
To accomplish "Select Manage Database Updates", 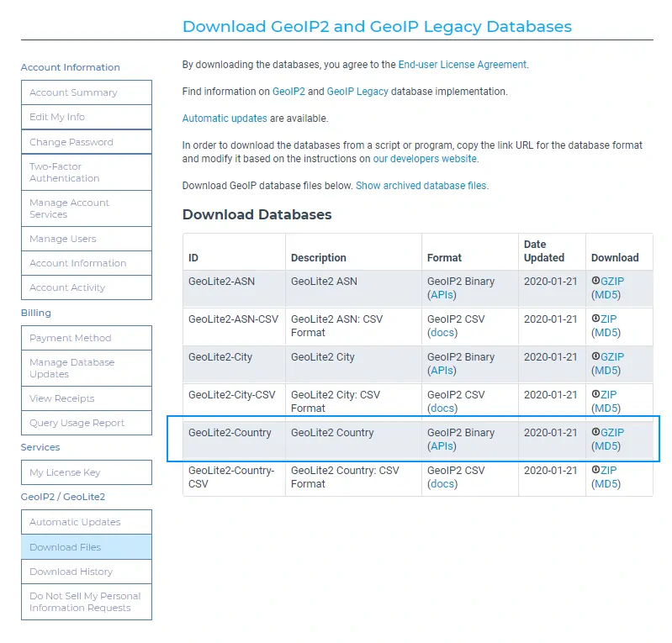I will tap(87, 368).
